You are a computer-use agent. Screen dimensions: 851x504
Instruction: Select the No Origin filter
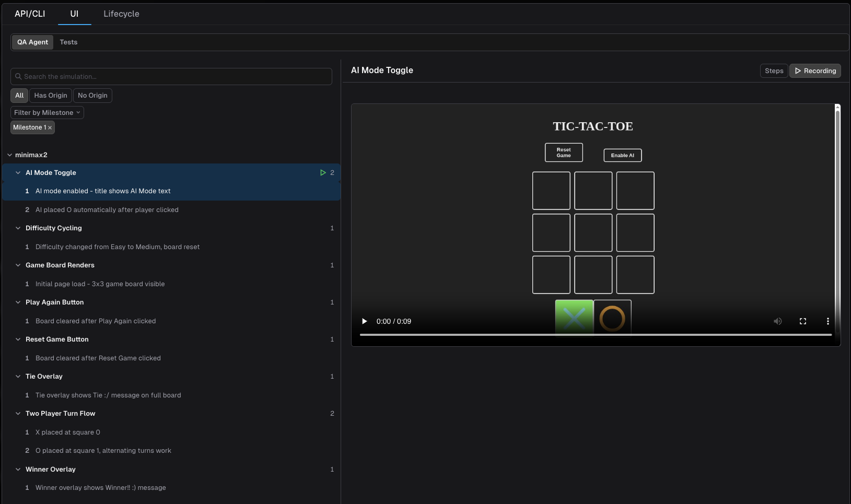[x=92, y=96]
